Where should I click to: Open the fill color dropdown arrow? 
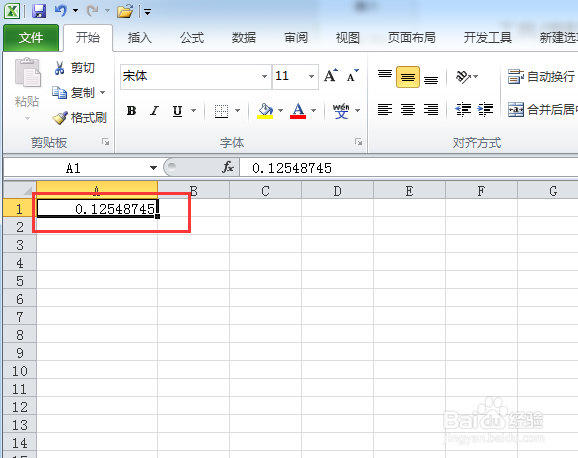click(x=281, y=110)
